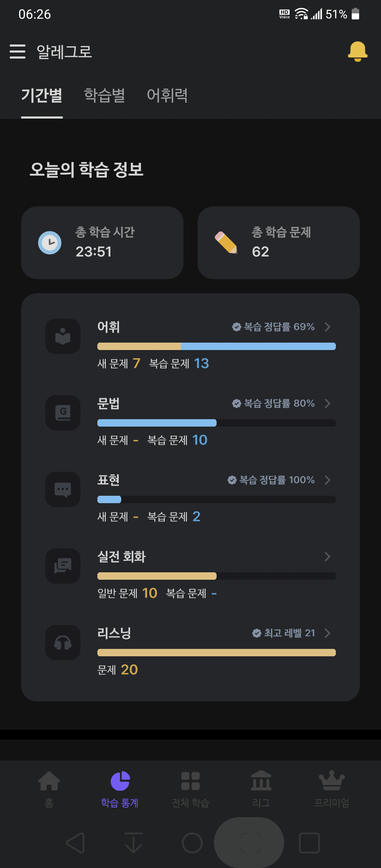381x868 pixels.
Task: Open 리스닝 chevron next to 최고 레벨 21
Action: 327,633
